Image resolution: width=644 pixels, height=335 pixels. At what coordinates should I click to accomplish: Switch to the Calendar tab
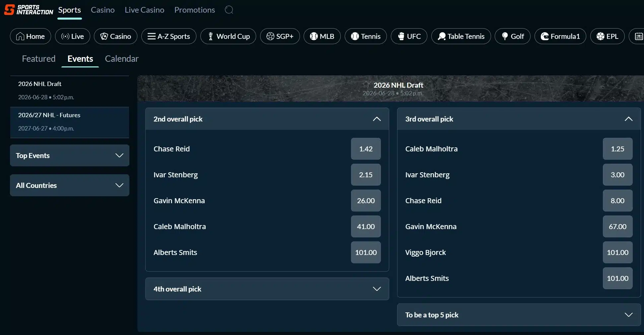[x=122, y=59]
